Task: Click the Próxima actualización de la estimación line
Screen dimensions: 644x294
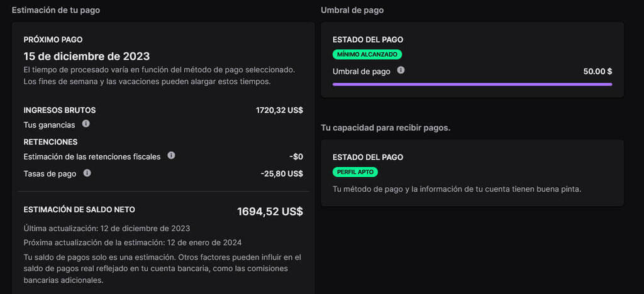Action: (133, 242)
